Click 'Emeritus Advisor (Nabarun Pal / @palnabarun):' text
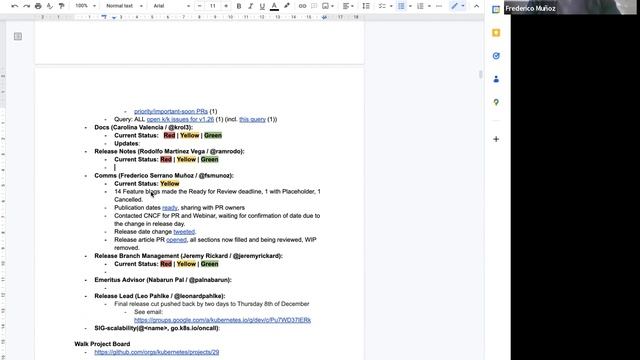The image size is (640, 360). tap(163, 280)
